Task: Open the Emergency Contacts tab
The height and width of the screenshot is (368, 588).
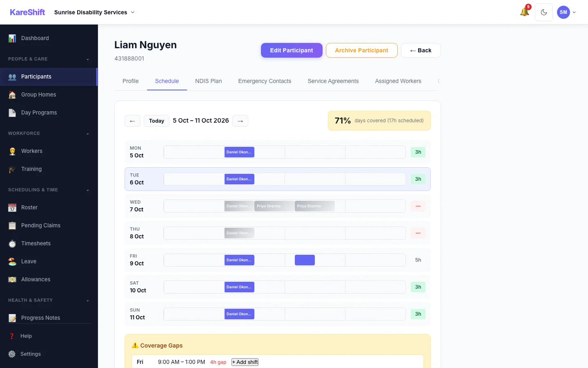Action: [265, 81]
